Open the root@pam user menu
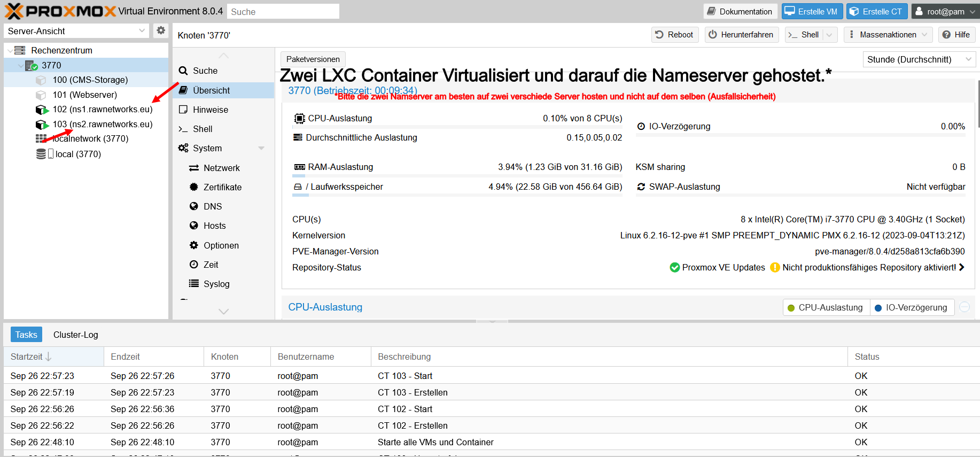Screen dimensions: 980x457 coord(945,11)
